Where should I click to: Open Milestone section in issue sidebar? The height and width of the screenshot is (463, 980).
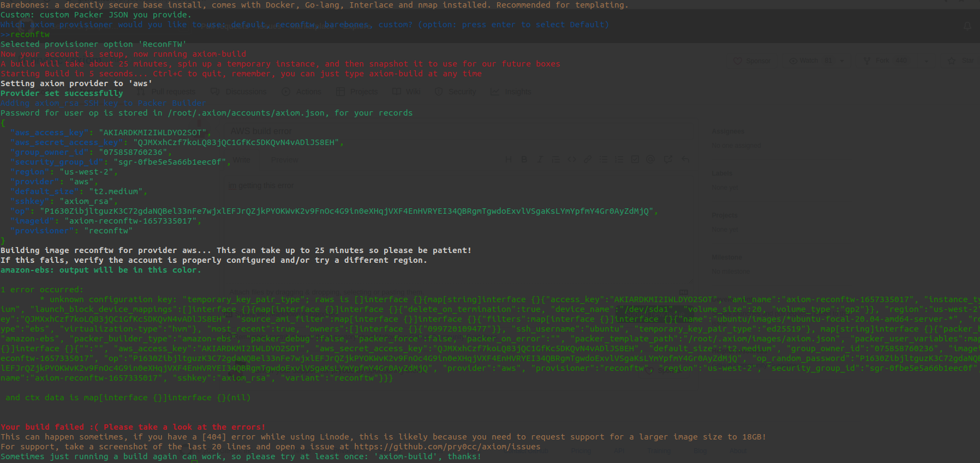(727, 257)
